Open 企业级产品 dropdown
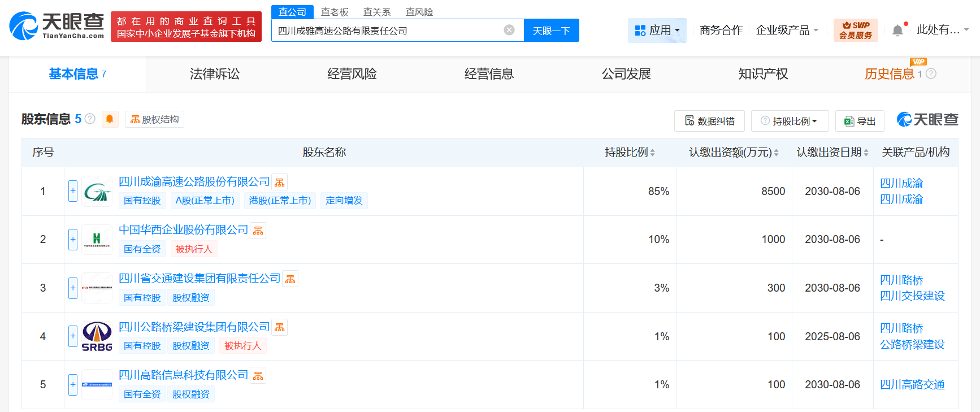Viewport: 980px width, 412px height. (x=787, y=30)
